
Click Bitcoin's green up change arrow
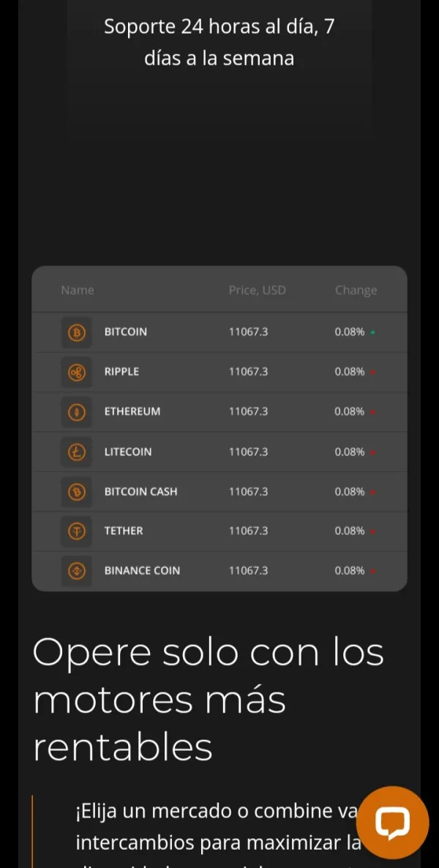coord(372,333)
